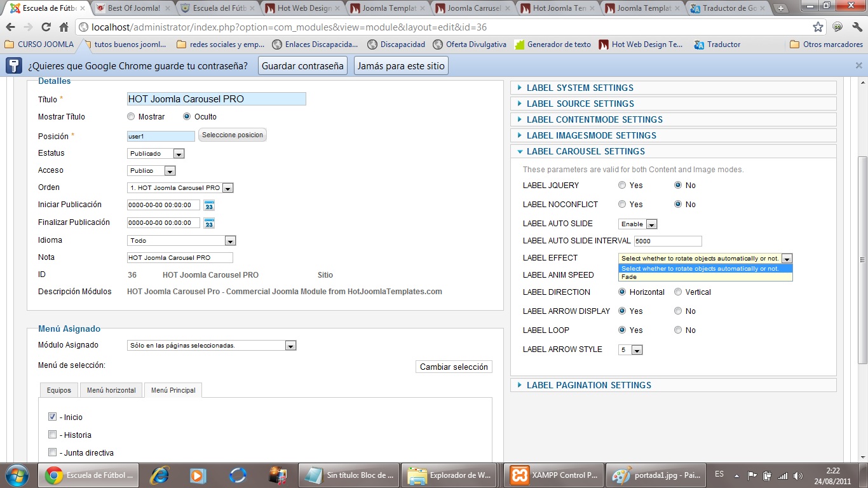Go back to the previous page
The image size is (868, 488).
tap(11, 27)
